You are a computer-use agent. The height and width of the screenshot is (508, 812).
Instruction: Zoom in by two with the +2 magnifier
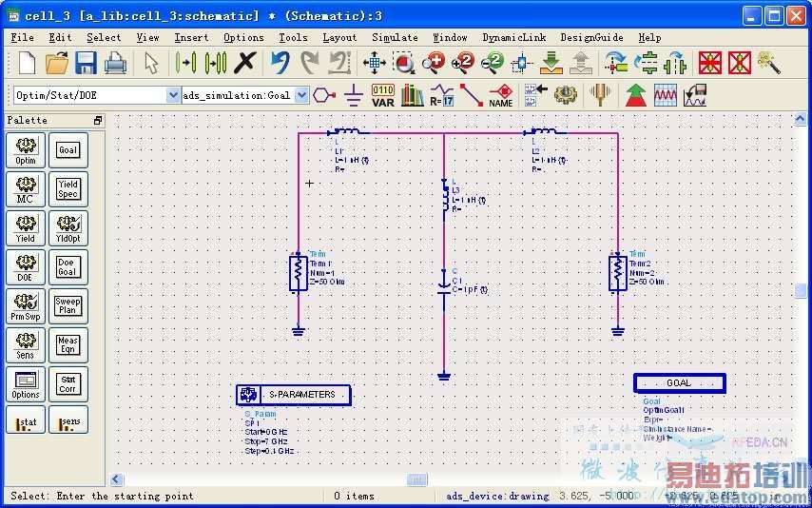[x=462, y=63]
